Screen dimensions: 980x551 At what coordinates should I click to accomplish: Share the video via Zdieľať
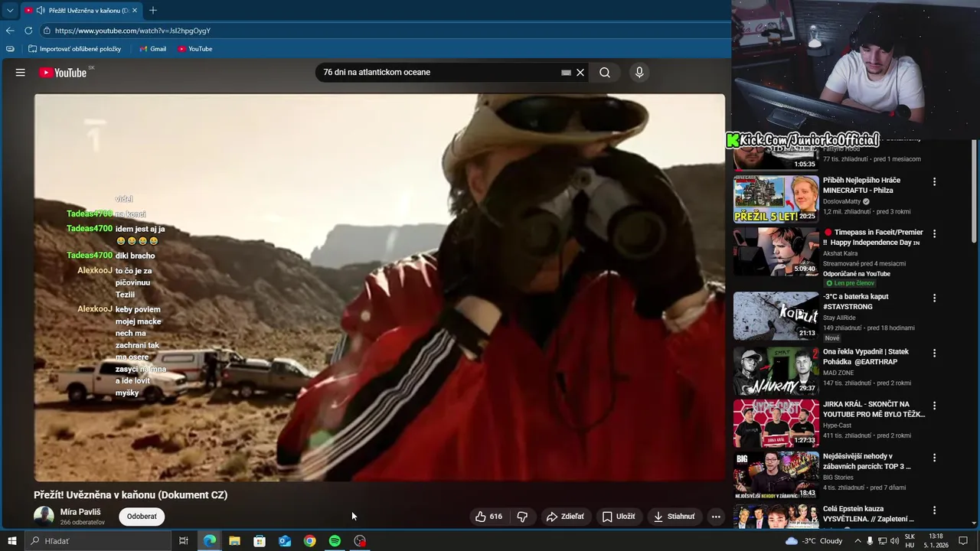click(x=565, y=517)
